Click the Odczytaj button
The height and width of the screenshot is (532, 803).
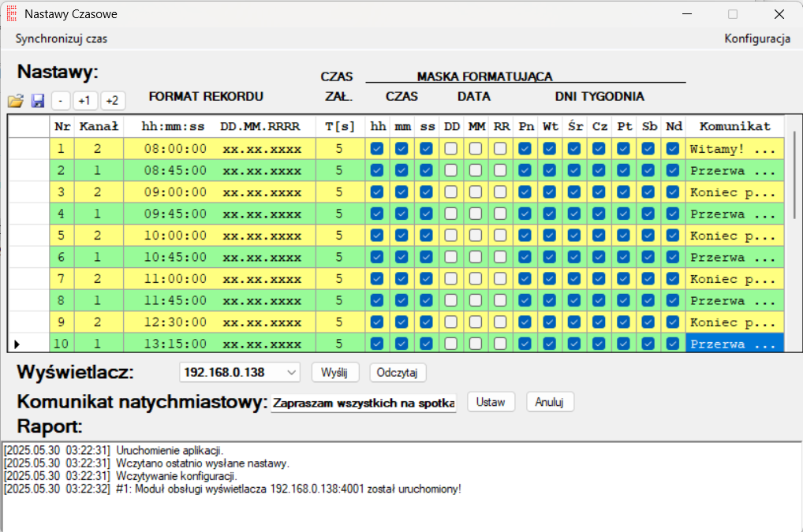click(x=398, y=372)
